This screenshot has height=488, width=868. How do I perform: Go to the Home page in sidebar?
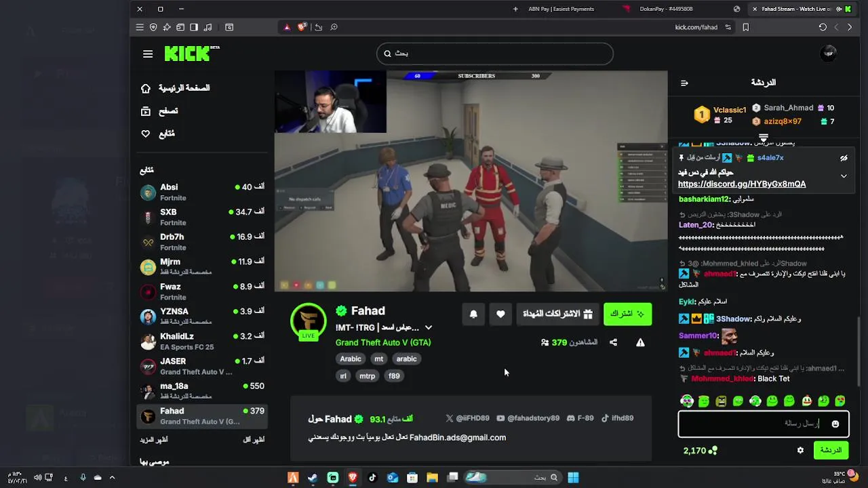(175, 88)
